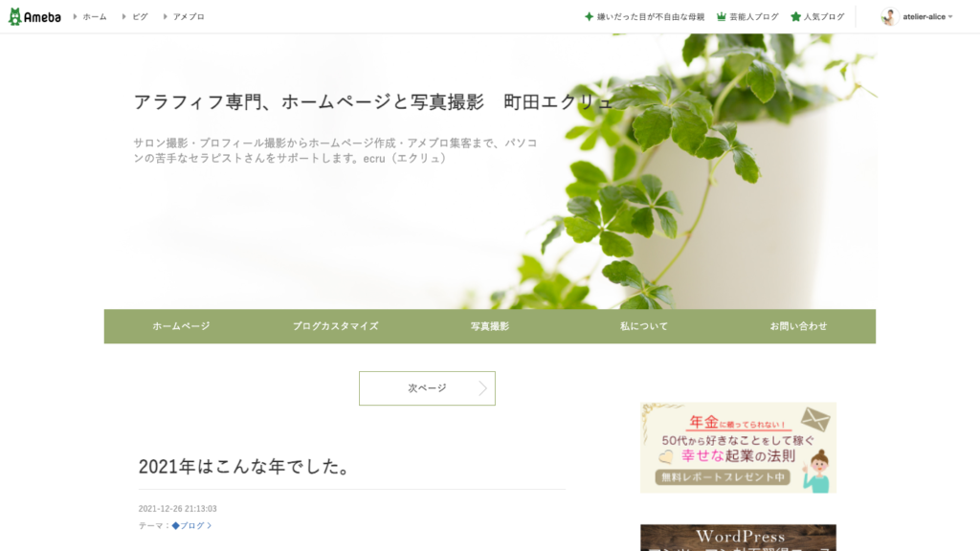Viewport: 980px width, 551px height.
Task: Click the crown icon for 芸能人ブログ
Action: tap(722, 17)
